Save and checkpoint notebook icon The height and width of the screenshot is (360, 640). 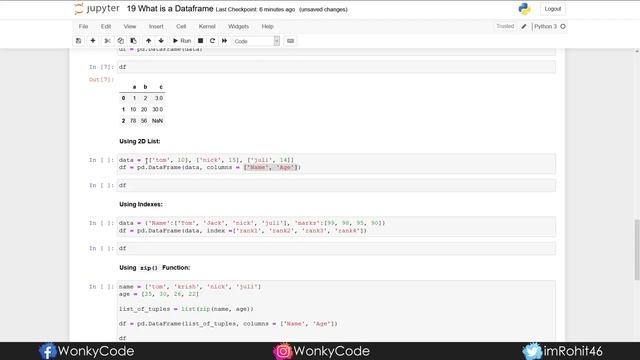tap(78, 41)
